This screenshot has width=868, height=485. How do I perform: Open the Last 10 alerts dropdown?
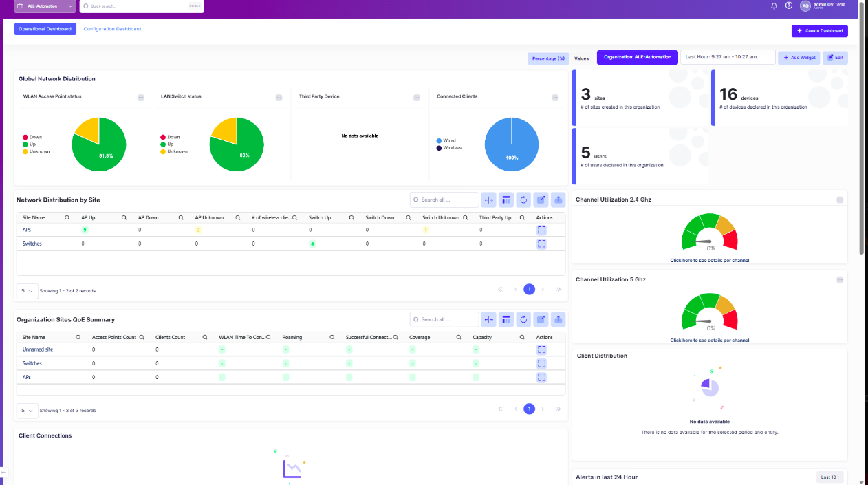(x=830, y=477)
